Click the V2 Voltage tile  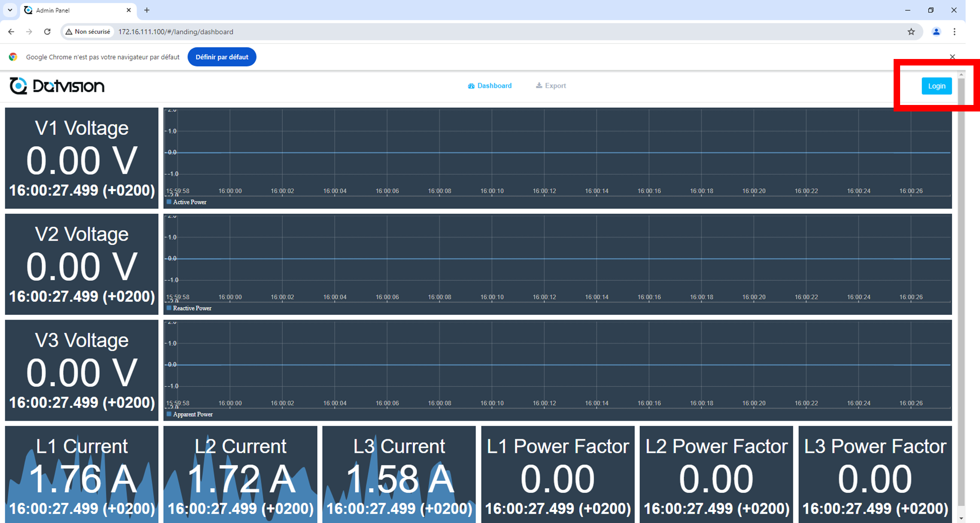(x=82, y=264)
